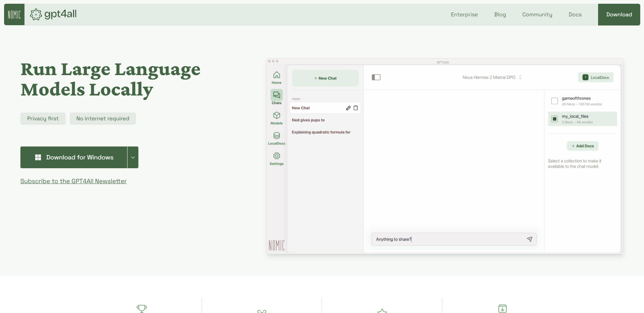Open the Enterprise page
Image resolution: width=644 pixels, height=313 pixels.
(x=464, y=15)
